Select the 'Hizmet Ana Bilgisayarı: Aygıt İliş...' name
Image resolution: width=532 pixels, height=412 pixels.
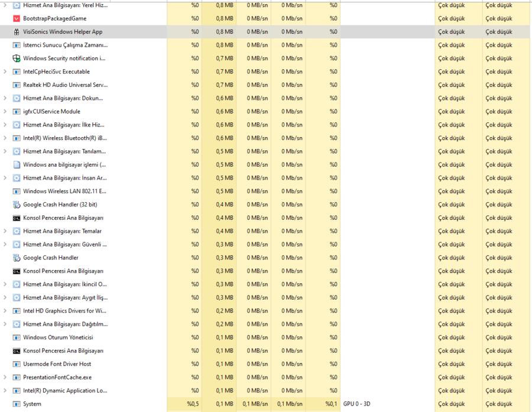(x=65, y=298)
